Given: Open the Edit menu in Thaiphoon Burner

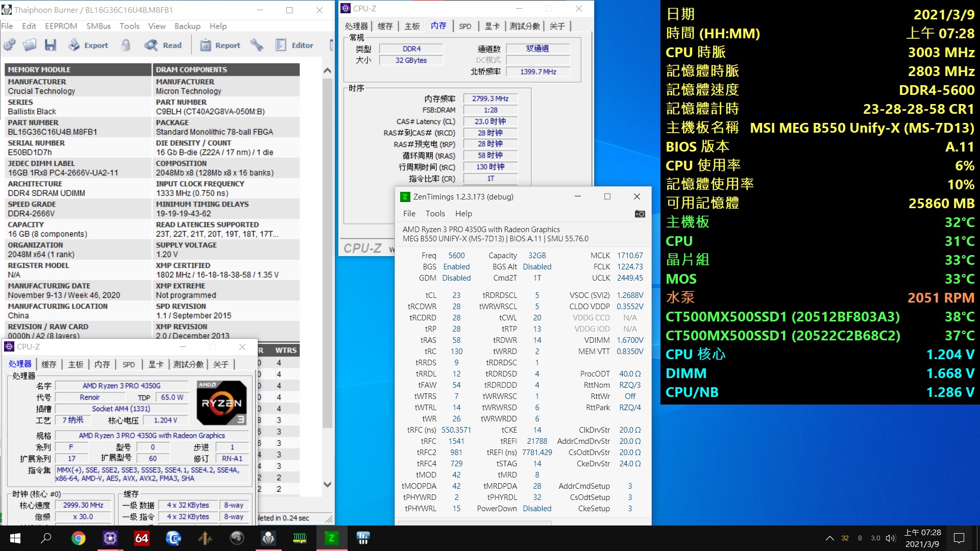Looking at the screenshot, I should (x=29, y=26).
